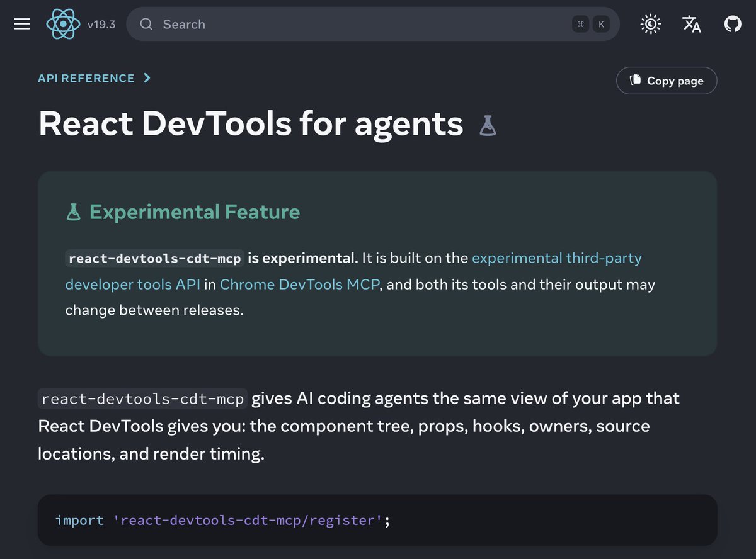The image size is (756, 559).
Task: Click bold react-devtools-cdt-mcp code in callout
Action: [x=154, y=259]
